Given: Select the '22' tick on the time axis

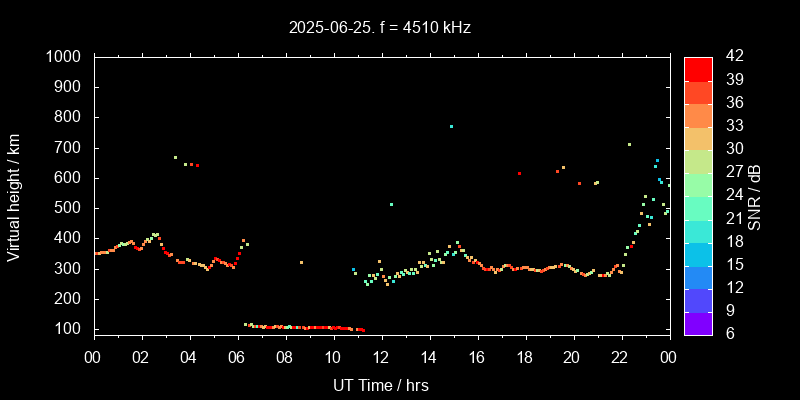Looking at the screenshot, I should click(x=620, y=356).
